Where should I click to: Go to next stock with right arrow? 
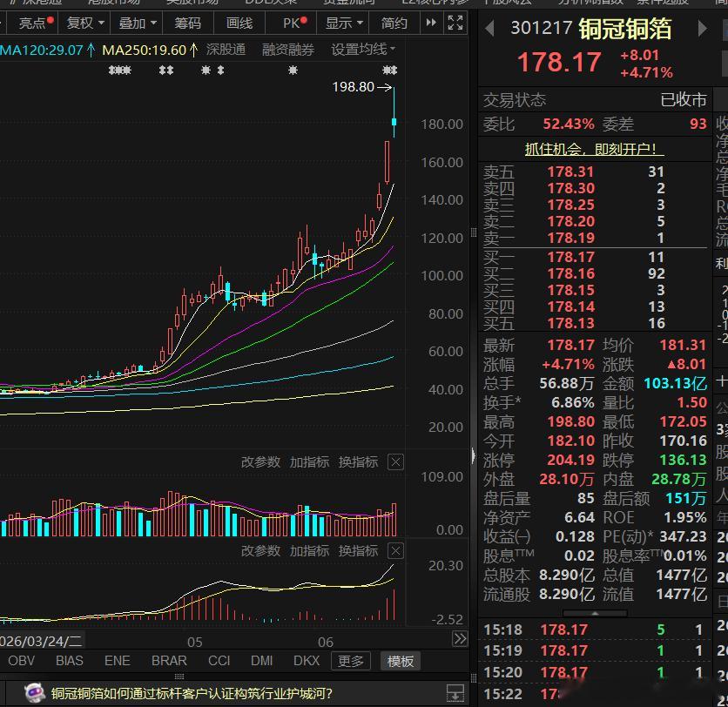[x=703, y=29]
